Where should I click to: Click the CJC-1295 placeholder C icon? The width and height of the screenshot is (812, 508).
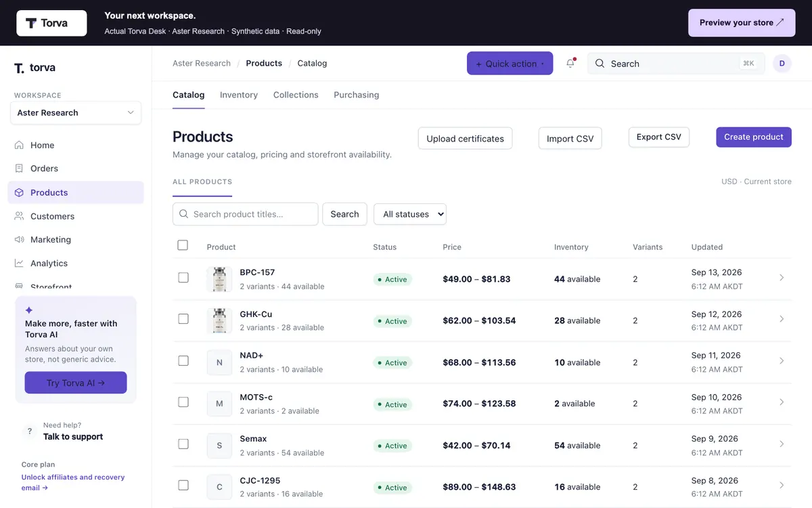219,487
